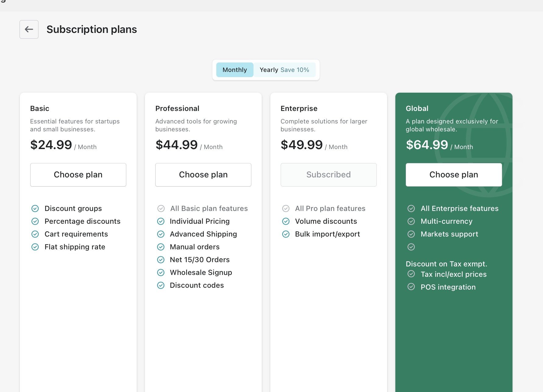543x392 pixels.
Task: Click check icon beside Individual Pricing
Action: (161, 221)
